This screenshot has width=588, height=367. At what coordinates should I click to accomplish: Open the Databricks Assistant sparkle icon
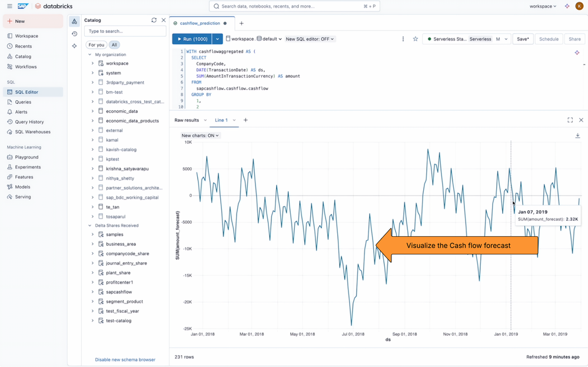567,6
